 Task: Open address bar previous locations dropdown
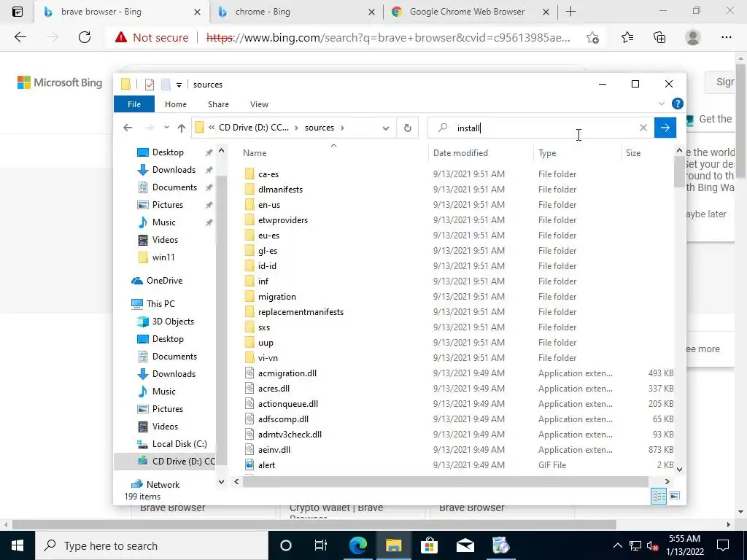(386, 128)
